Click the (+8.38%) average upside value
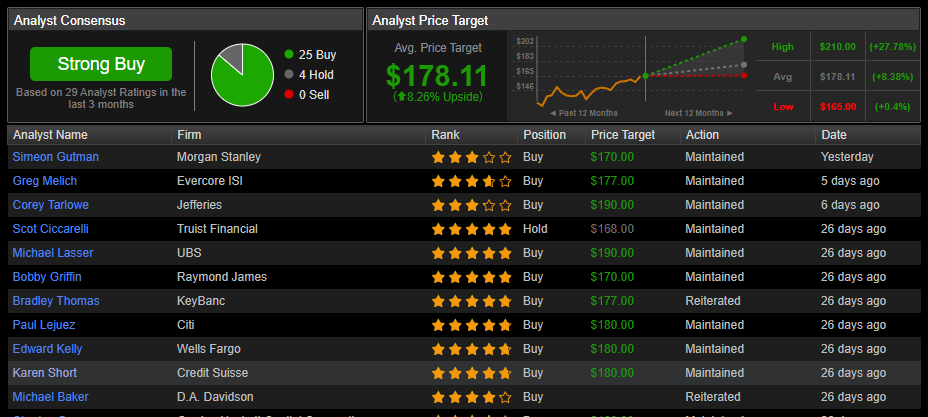The width and height of the screenshot is (928, 417). [892, 76]
